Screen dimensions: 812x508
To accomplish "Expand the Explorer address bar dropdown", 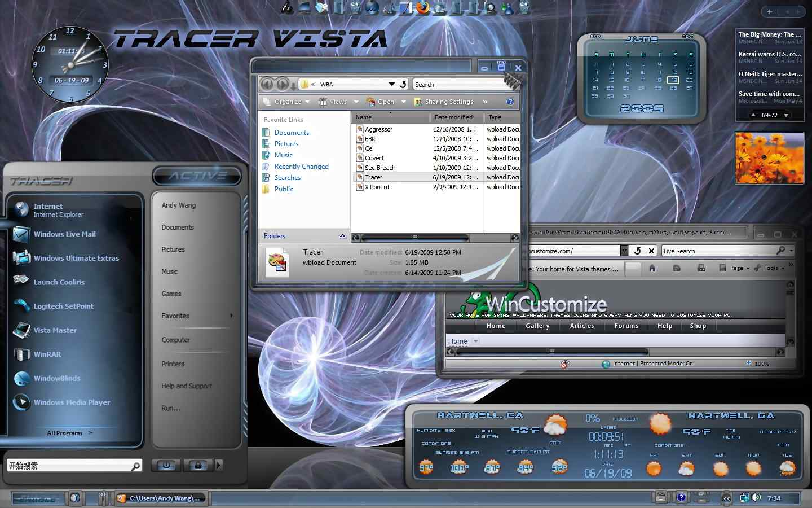I will pos(391,84).
